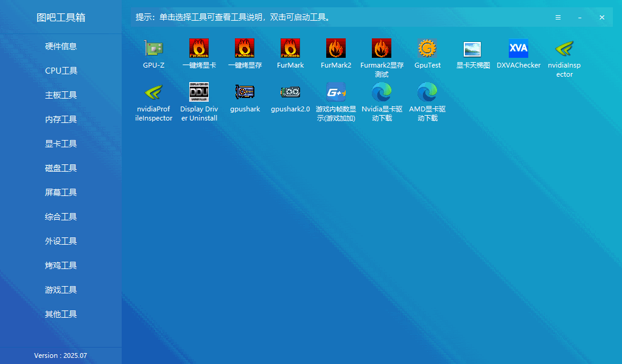Viewport: 622px width, 364px height.
Task: Select the Display Driver Uninstaller icon
Action: click(199, 92)
